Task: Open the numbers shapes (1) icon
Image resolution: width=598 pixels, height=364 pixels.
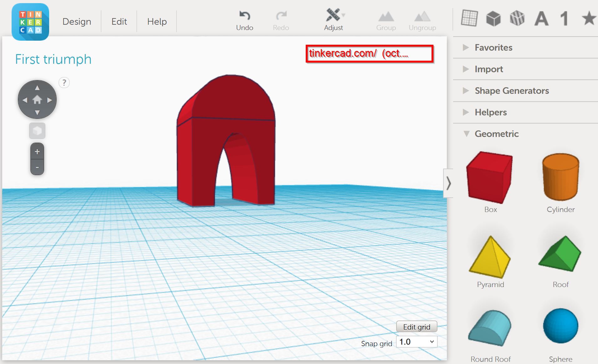Action: [x=564, y=18]
